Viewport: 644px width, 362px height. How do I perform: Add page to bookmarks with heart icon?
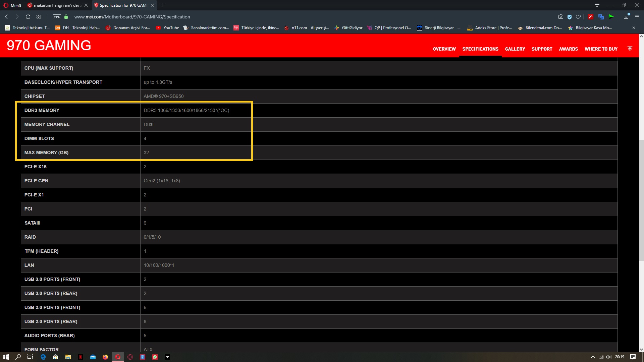[578, 17]
